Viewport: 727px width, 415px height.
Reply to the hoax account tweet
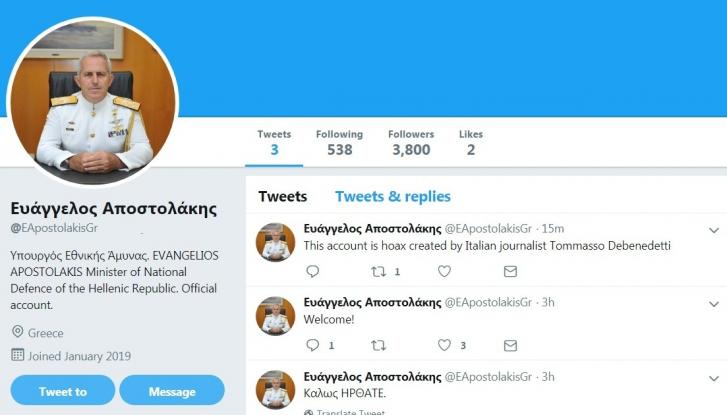[x=312, y=271]
